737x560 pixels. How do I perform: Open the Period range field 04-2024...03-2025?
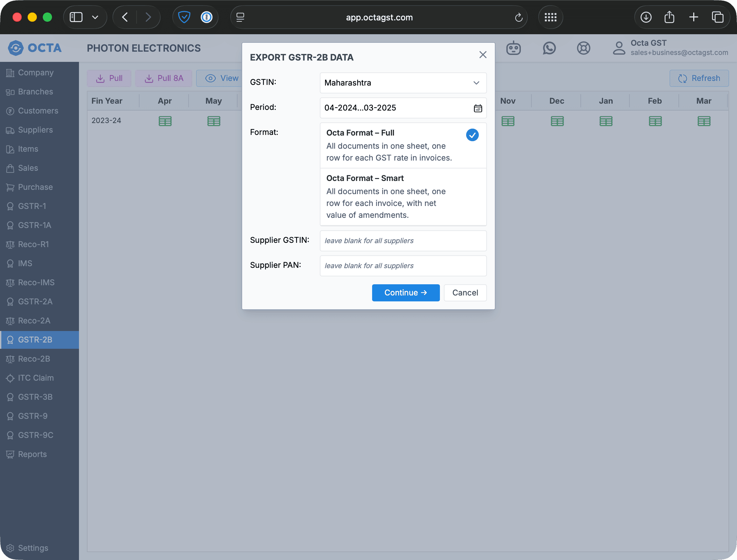395,108
